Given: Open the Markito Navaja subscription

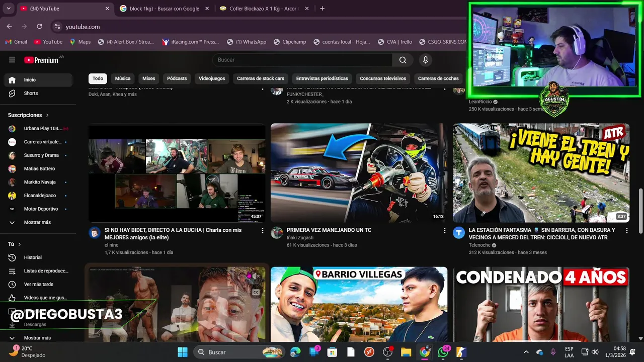Looking at the screenshot, I should (38, 182).
